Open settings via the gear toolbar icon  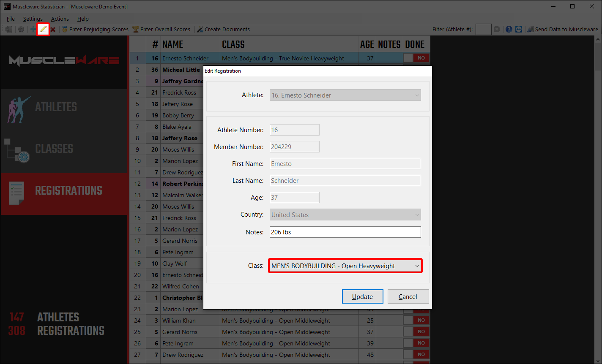[x=21, y=29]
